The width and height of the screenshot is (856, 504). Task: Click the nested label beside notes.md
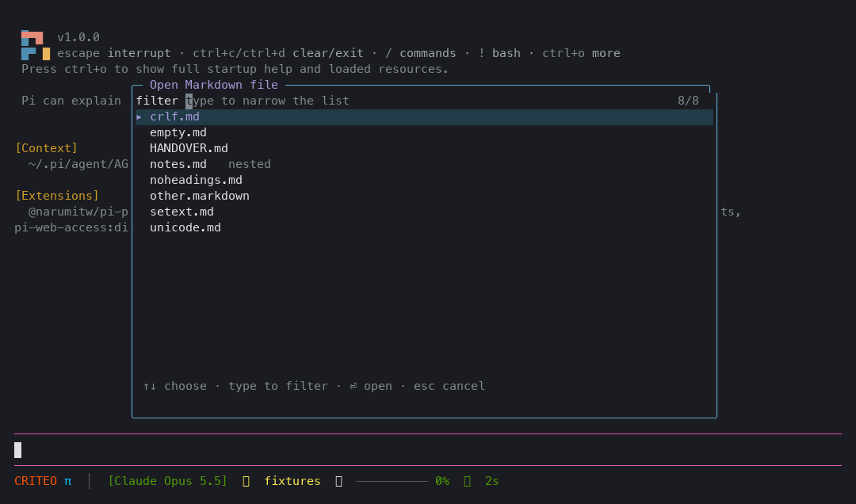coord(250,164)
